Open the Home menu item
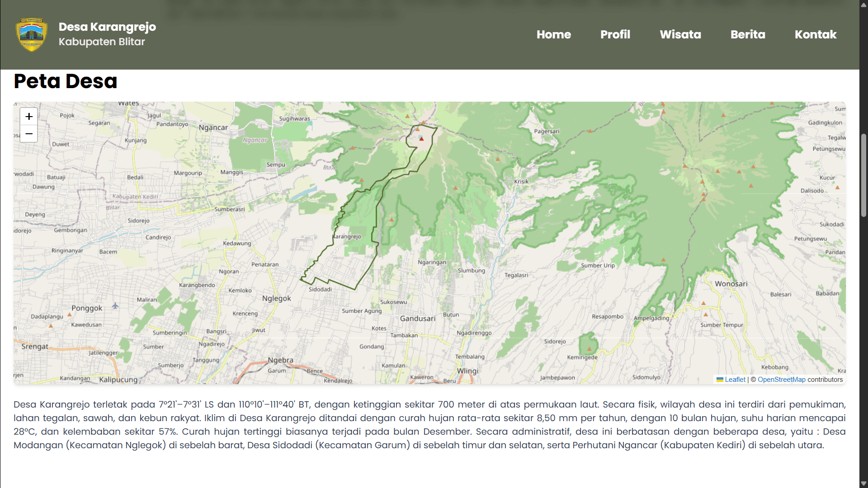 pos(554,34)
